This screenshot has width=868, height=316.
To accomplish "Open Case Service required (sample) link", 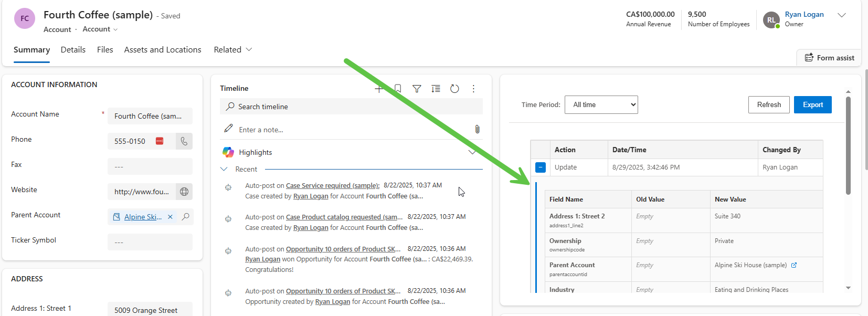I will 333,185.
